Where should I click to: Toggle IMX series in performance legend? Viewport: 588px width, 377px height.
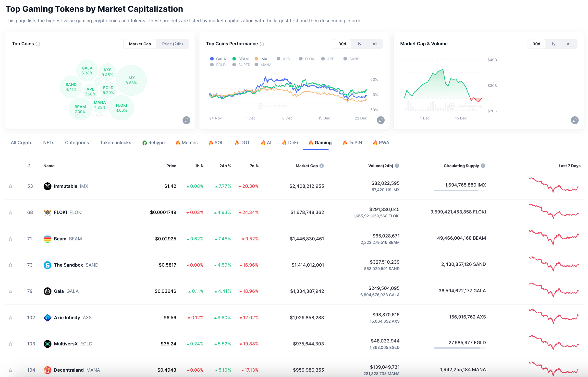coord(261,59)
